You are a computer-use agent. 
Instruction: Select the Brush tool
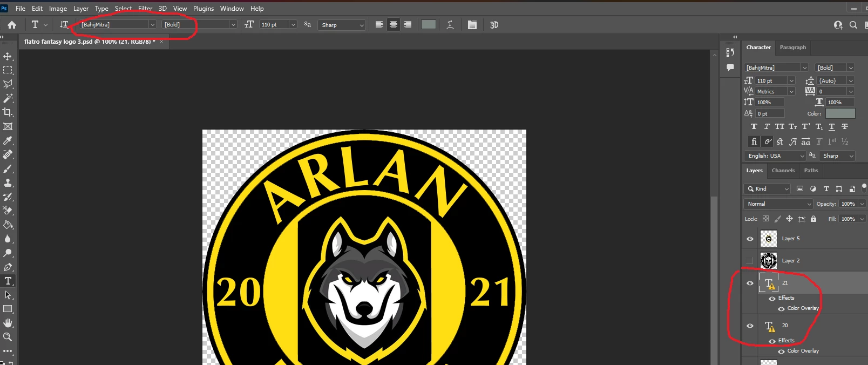point(8,168)
